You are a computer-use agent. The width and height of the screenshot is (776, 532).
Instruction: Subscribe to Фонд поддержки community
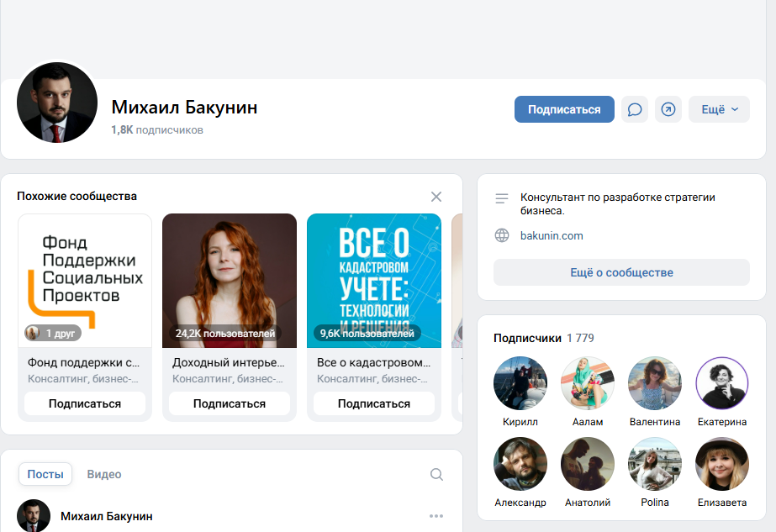(x=85, y=403)
